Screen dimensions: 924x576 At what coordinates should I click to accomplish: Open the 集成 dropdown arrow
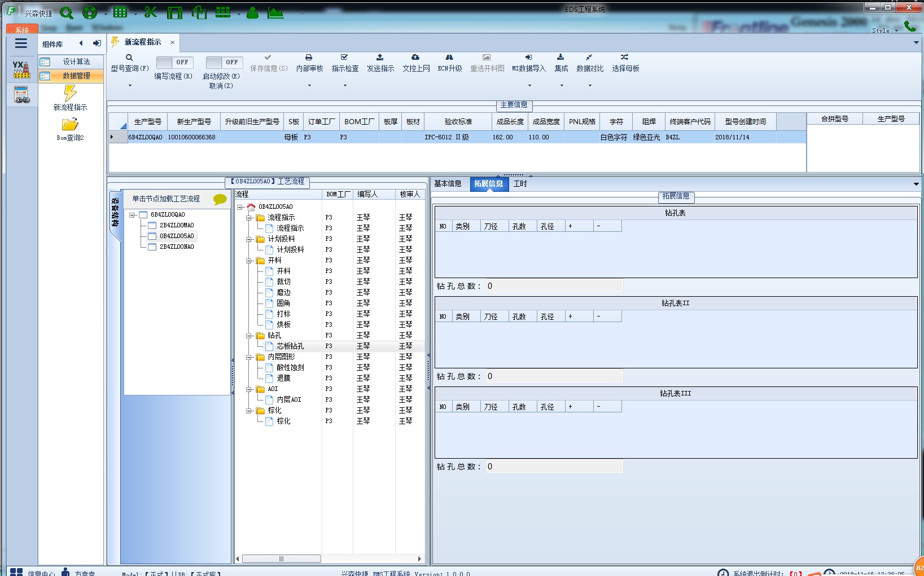pos(562,86)
